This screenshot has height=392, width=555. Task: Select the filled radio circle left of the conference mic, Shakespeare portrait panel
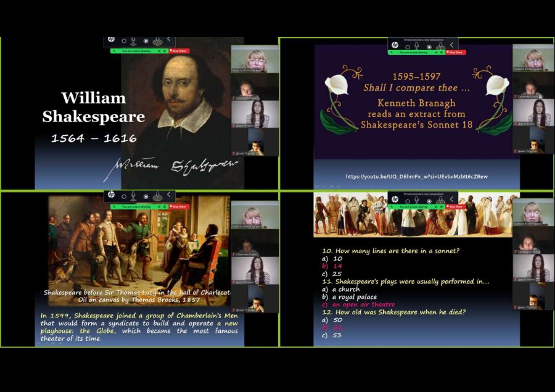(146, 41)
